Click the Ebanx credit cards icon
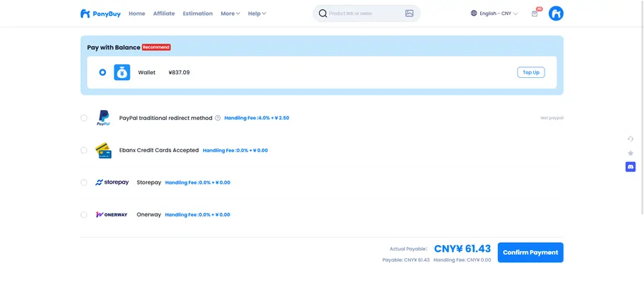The height and width of the screenshot is (283, 644). [x=104, y=150]
